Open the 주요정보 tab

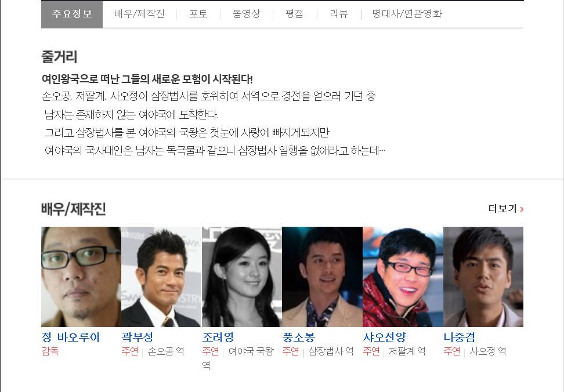72,14
